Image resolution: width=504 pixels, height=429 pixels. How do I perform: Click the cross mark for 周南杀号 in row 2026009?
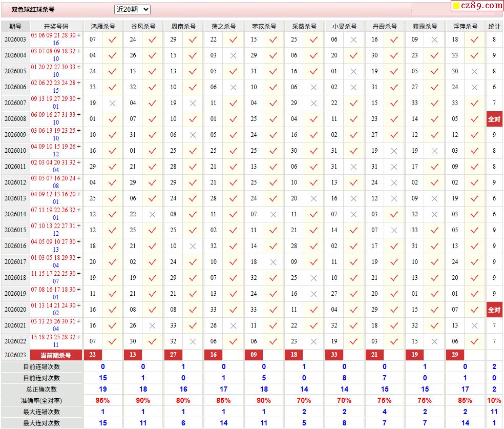pos(193,135)
